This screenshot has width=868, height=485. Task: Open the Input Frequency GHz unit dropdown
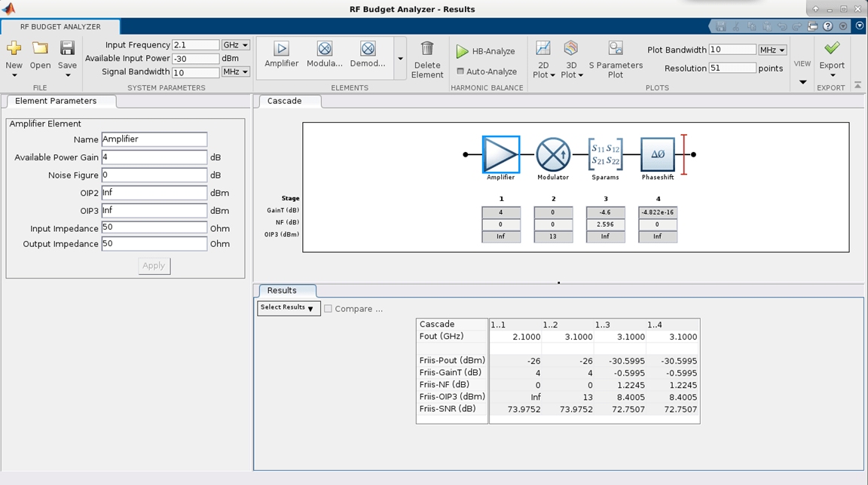point(235,45)
